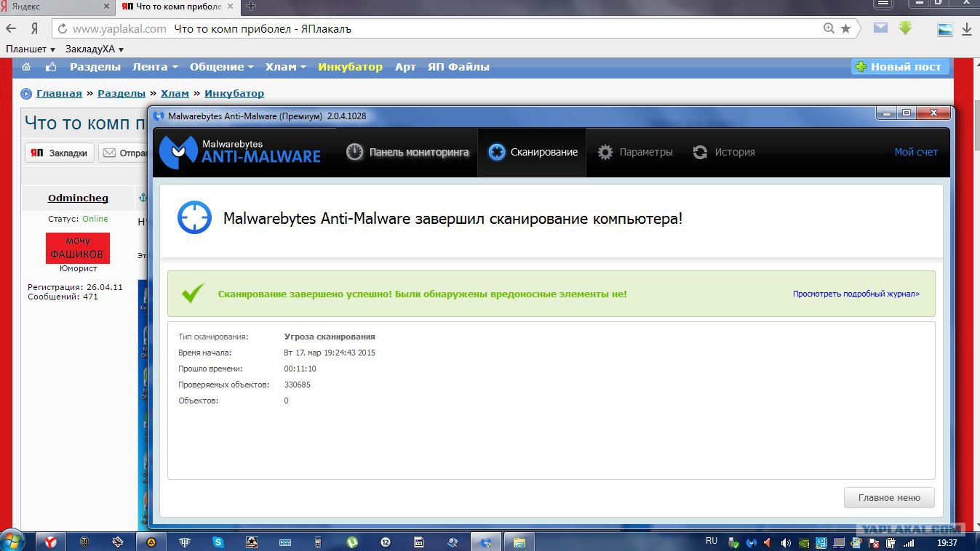Open История tab in Malwarebytes

(x=723, y=152)
